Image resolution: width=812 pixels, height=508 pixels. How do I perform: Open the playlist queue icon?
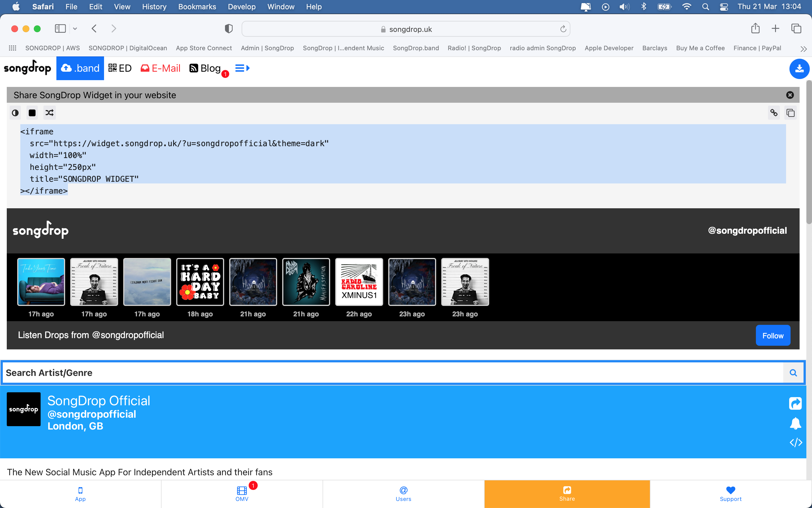coord(242,68)
